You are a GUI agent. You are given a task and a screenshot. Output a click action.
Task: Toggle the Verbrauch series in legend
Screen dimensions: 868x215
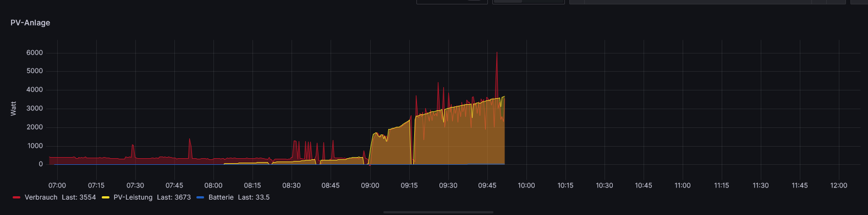(41, 197)
